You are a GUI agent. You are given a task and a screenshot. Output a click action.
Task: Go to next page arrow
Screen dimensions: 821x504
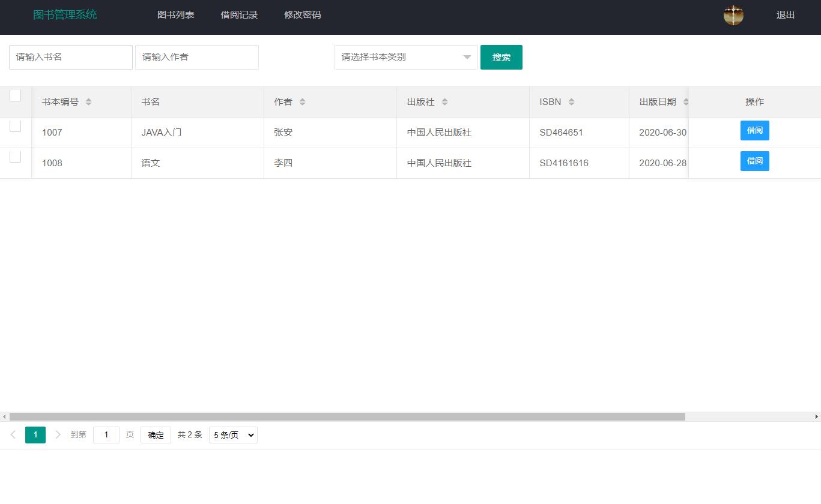pos(58,434)
